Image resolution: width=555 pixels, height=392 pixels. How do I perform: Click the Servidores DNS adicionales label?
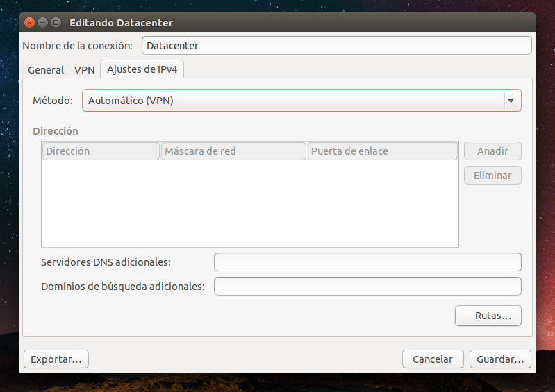tap(106, 262)
